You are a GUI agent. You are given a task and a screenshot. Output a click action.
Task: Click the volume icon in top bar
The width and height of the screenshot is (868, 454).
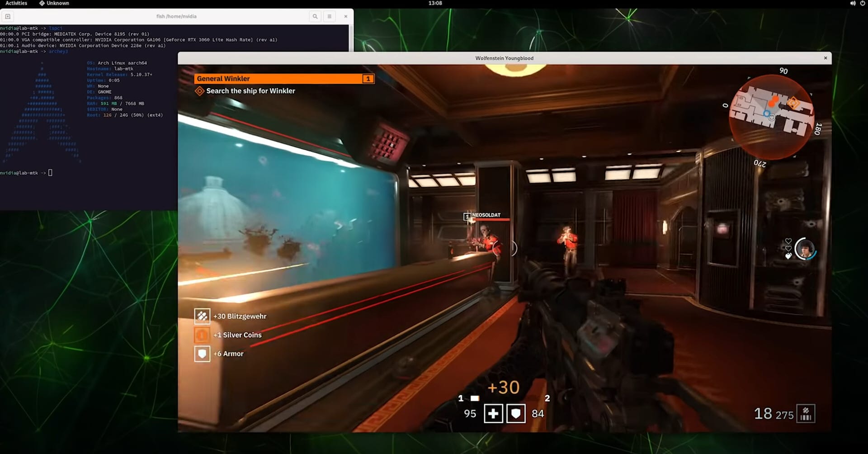(x=853, y=3)
